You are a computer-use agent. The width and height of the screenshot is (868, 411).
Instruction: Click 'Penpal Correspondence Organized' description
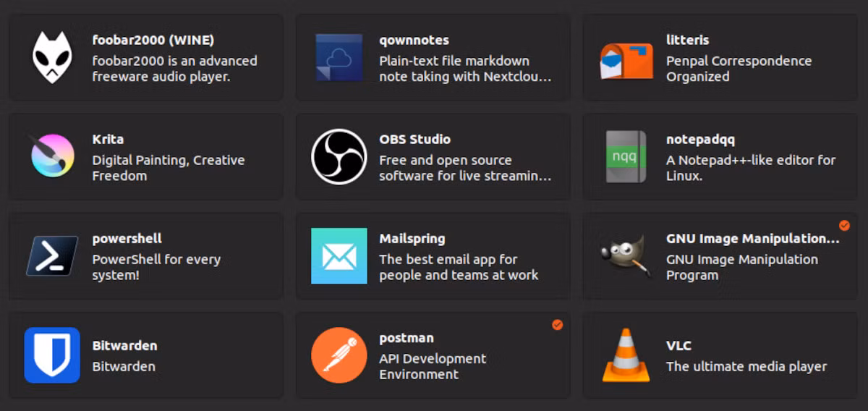click(x=739, y=69)
